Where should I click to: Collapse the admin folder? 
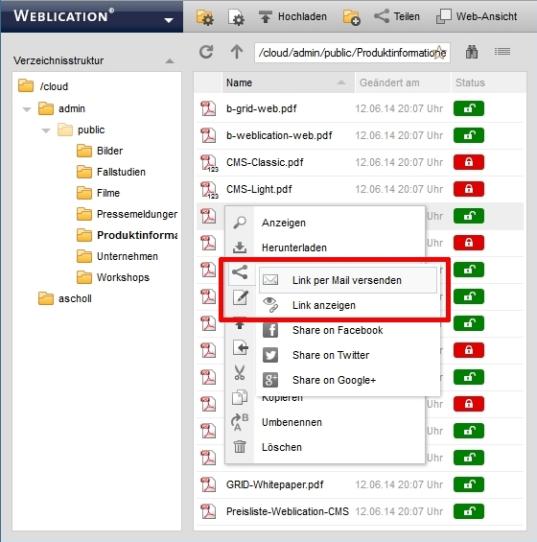tap(27, 110)
